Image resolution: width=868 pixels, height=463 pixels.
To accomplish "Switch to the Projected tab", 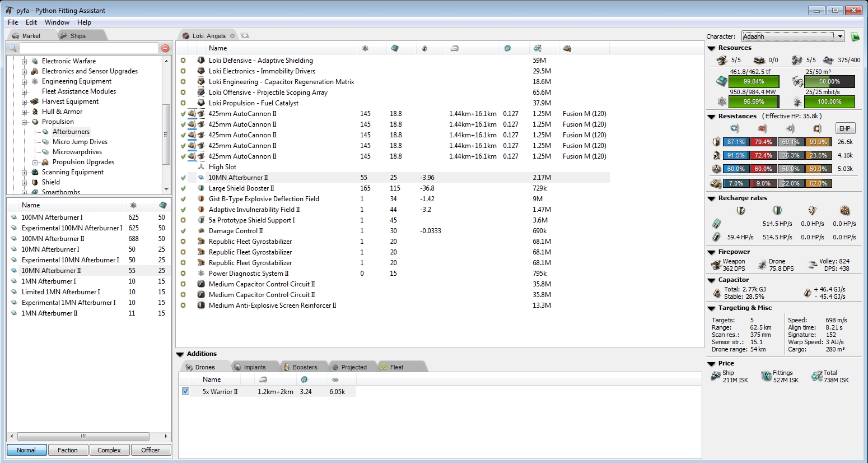I will coord(354,367).
